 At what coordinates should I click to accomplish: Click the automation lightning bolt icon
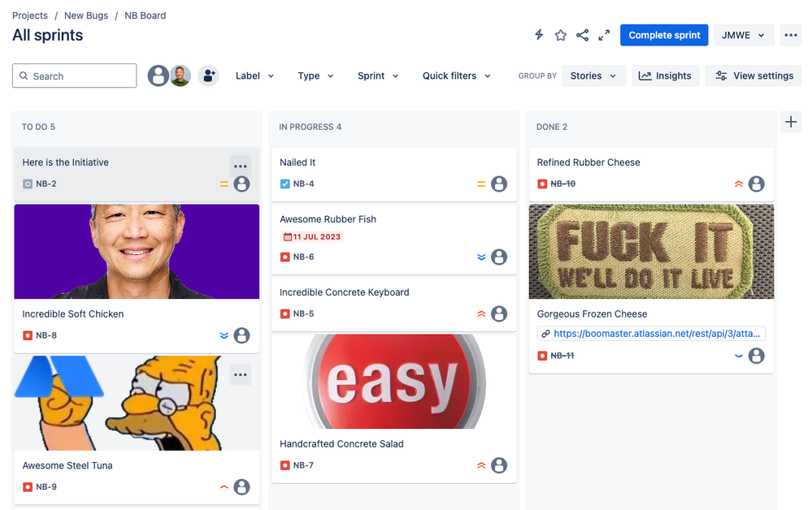coord(539,35)
